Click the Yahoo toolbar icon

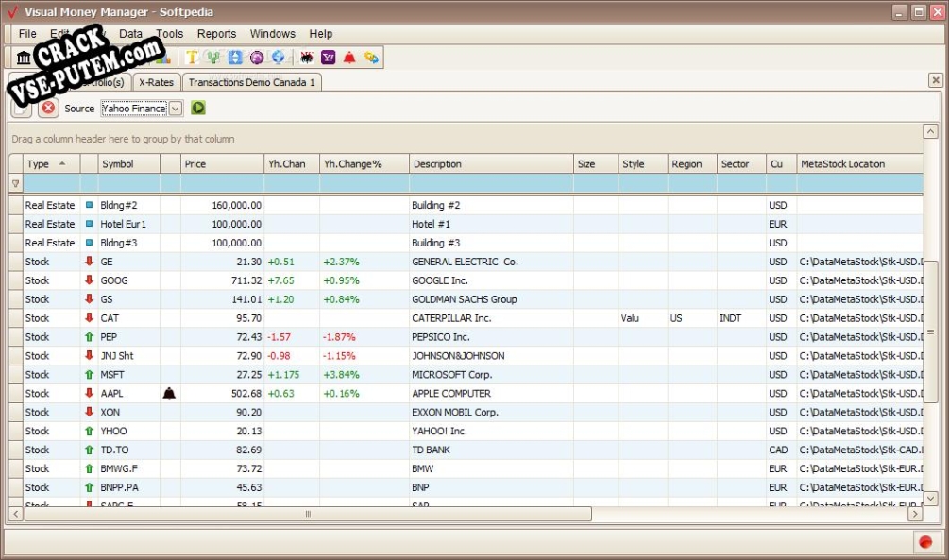point(328,58)
